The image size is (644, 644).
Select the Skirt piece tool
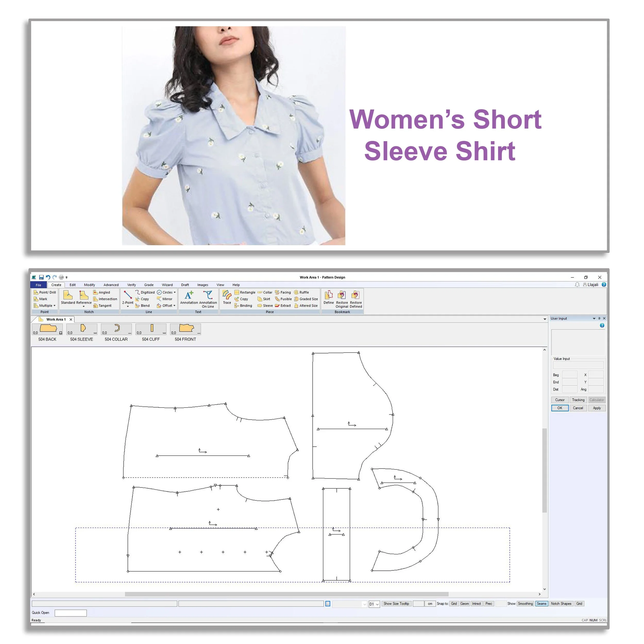pyautogui.click(x=264, y=299)
